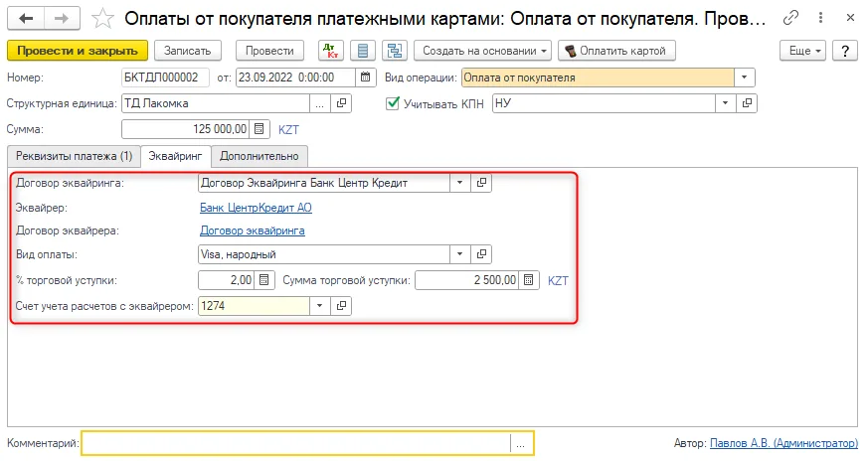Click into the date field 23.09.2022

pyautogui.click(x=295, y=77)
